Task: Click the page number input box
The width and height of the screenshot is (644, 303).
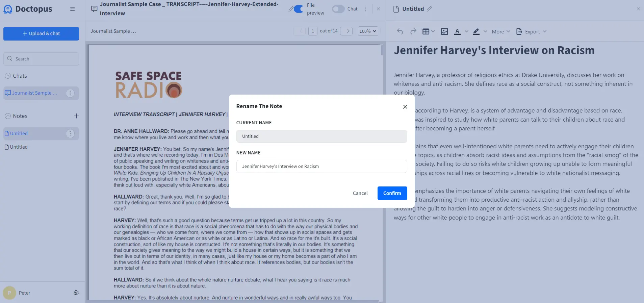Action: [x=313, y=31]
